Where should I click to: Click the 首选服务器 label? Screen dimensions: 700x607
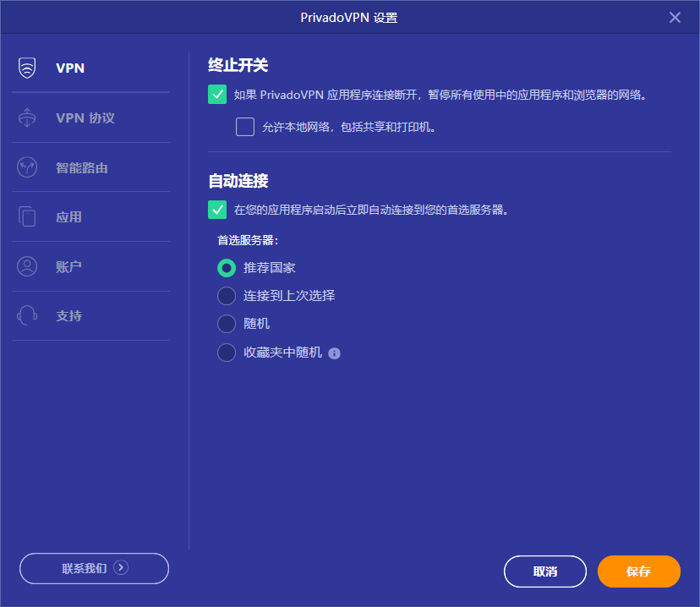pos(248,240)
